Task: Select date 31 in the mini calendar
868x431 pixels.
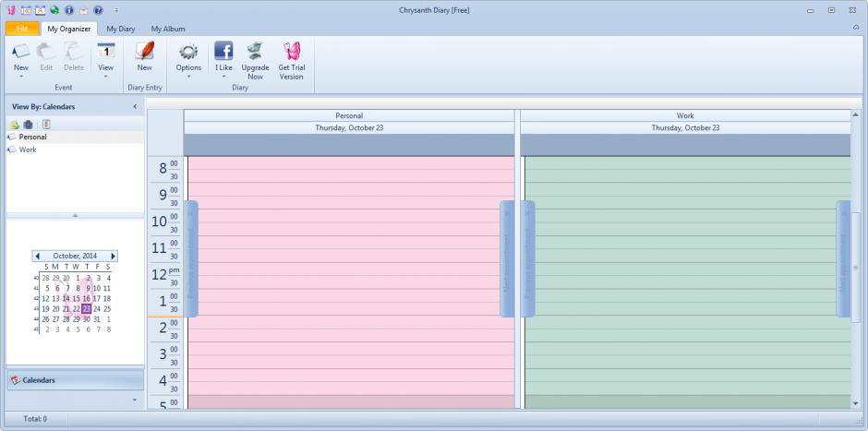Action: click(97, 319)
